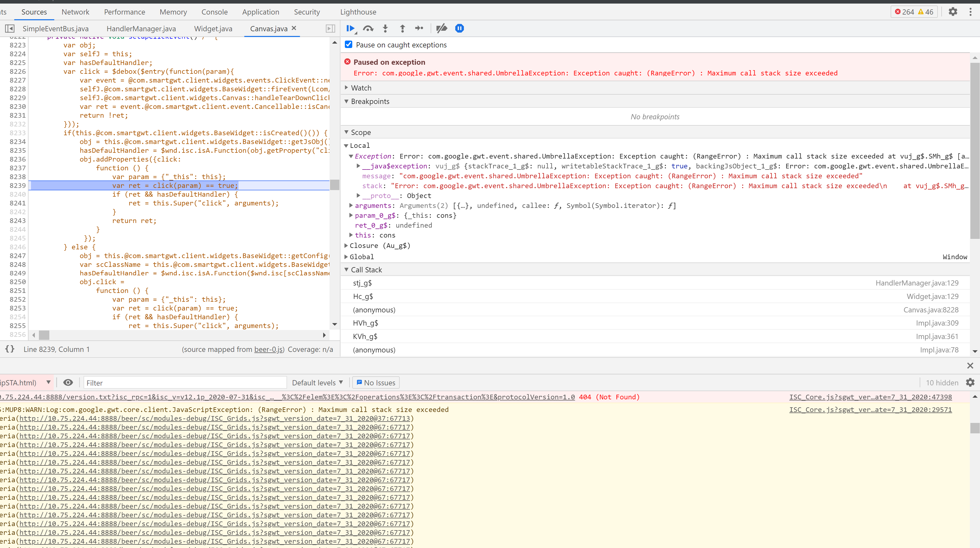Viewport: 980px width, 548px height.
Task: Click Step out of function icon
Action: point(402,28)
